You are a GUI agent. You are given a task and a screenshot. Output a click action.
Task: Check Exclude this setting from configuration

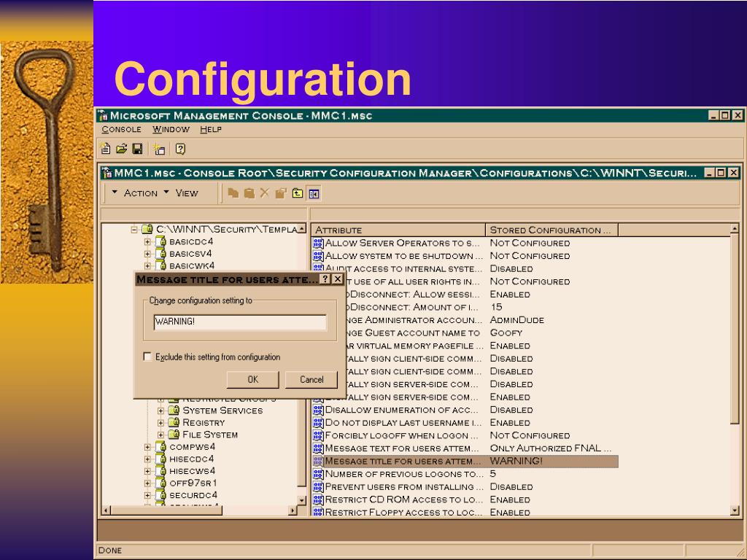pyautogui.click(x=147, y=357)
